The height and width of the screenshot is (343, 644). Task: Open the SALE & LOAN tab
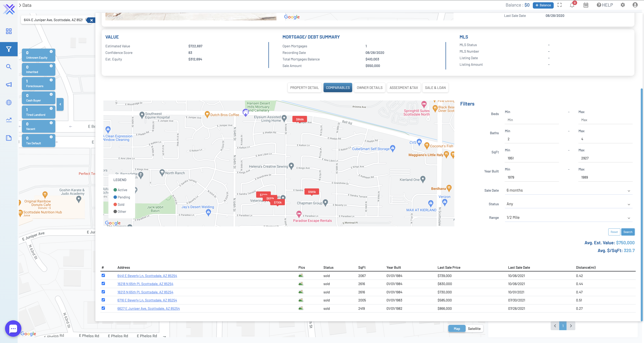(435, 88)
